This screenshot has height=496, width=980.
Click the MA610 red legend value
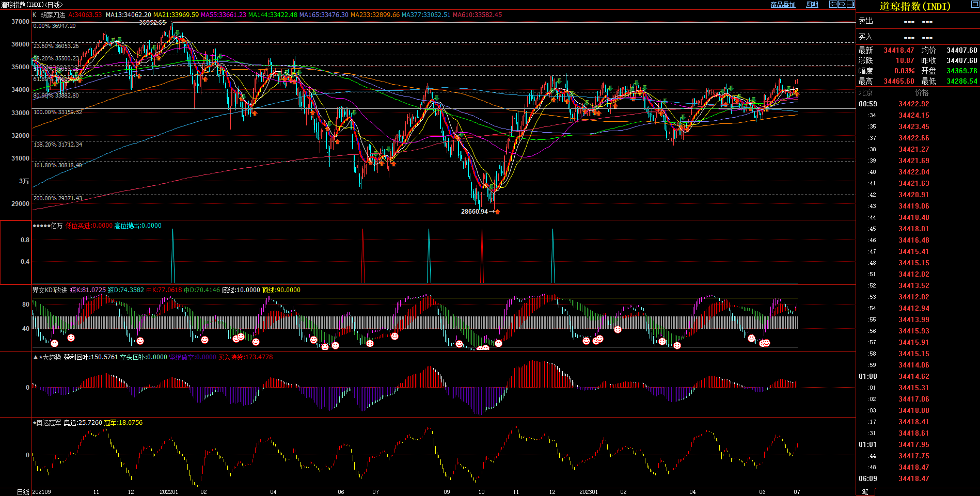click(477, 15)
